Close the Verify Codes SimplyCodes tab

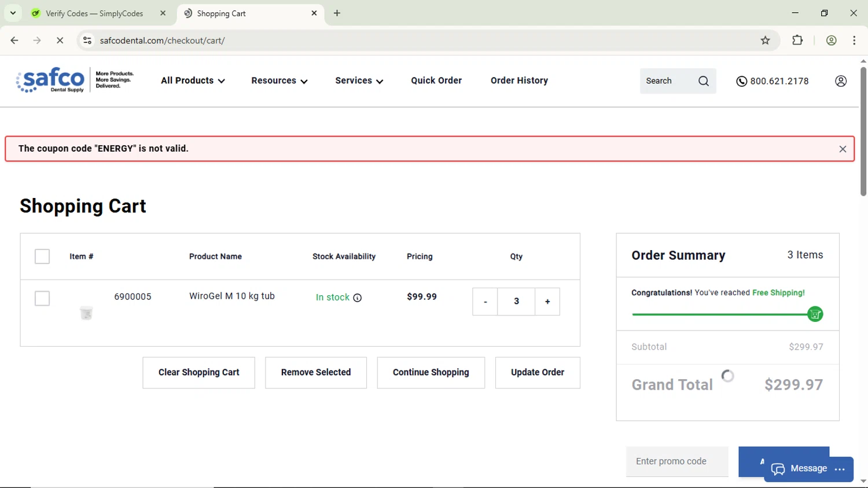(x=163, y=13)
